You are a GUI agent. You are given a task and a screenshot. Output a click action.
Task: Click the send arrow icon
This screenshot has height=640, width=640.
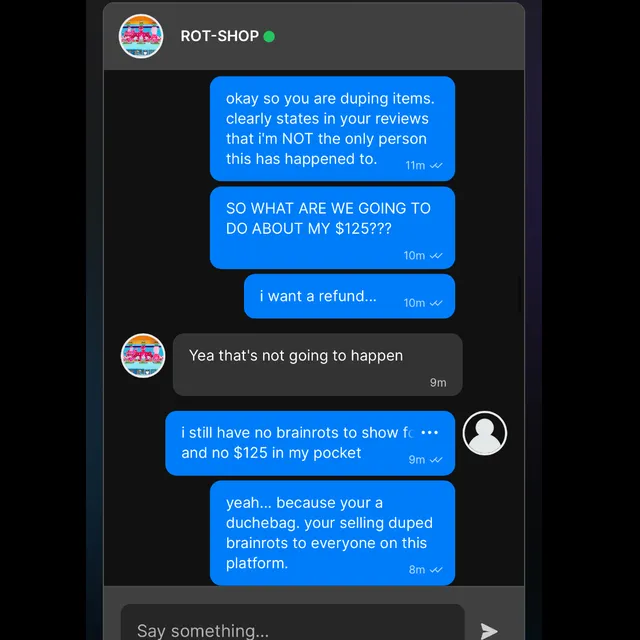489,631
